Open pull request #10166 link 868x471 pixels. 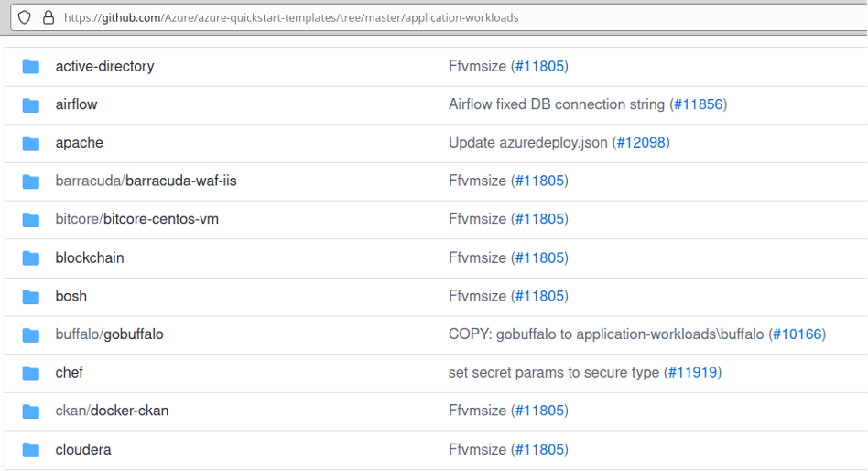797,334
